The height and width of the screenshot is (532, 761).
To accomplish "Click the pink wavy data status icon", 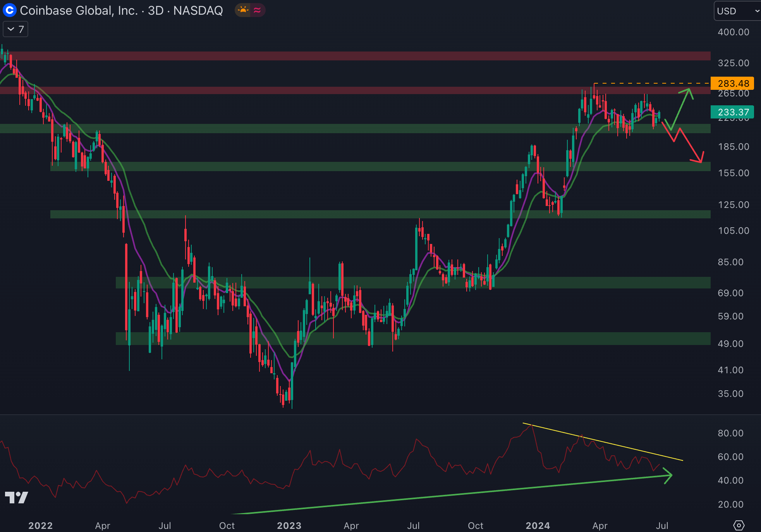I will 257,10.
